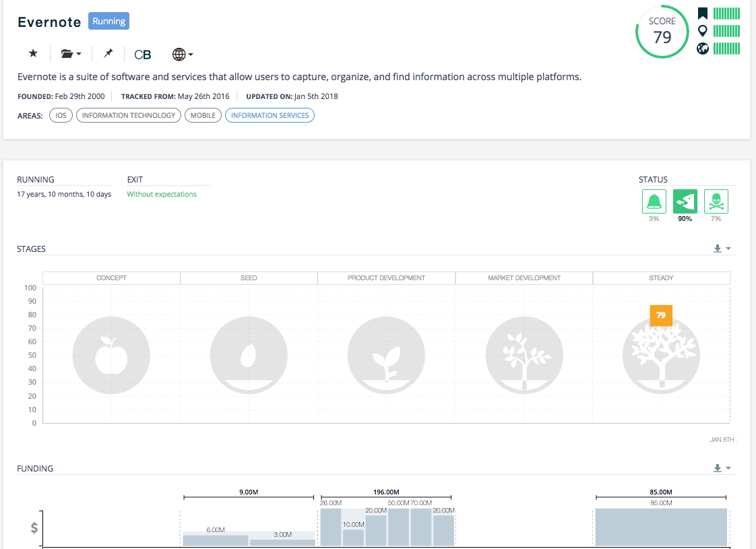Click the apple Concept stage icon
Image resolution: width=756 pixels, height=549 pixels.
pyautogui.click(x=111, y=355)
